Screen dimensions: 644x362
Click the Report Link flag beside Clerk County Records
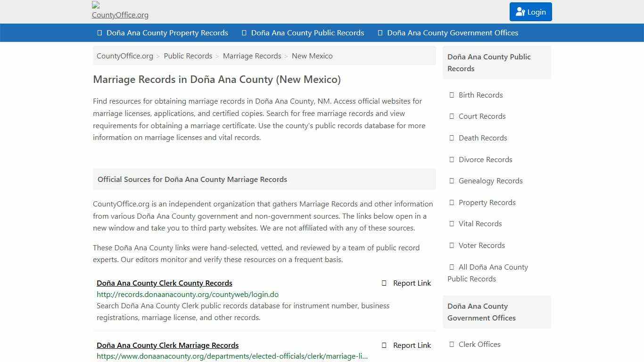point(383,283)
